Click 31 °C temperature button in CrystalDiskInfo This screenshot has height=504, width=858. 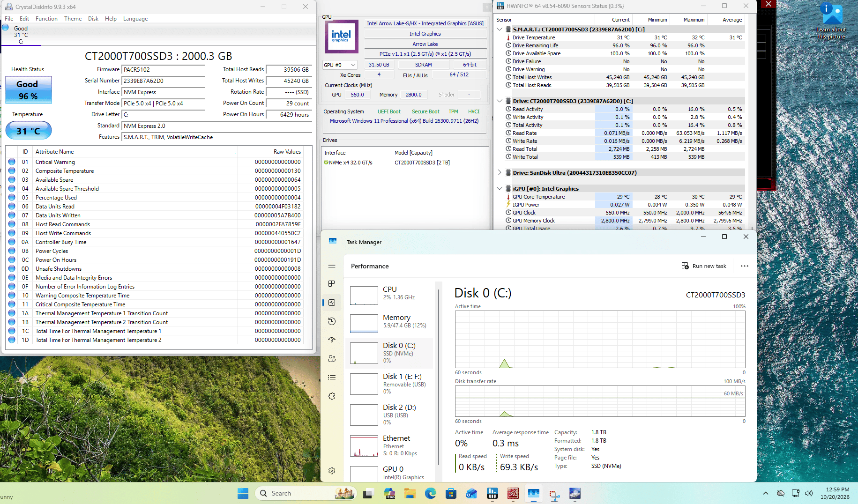28,131
